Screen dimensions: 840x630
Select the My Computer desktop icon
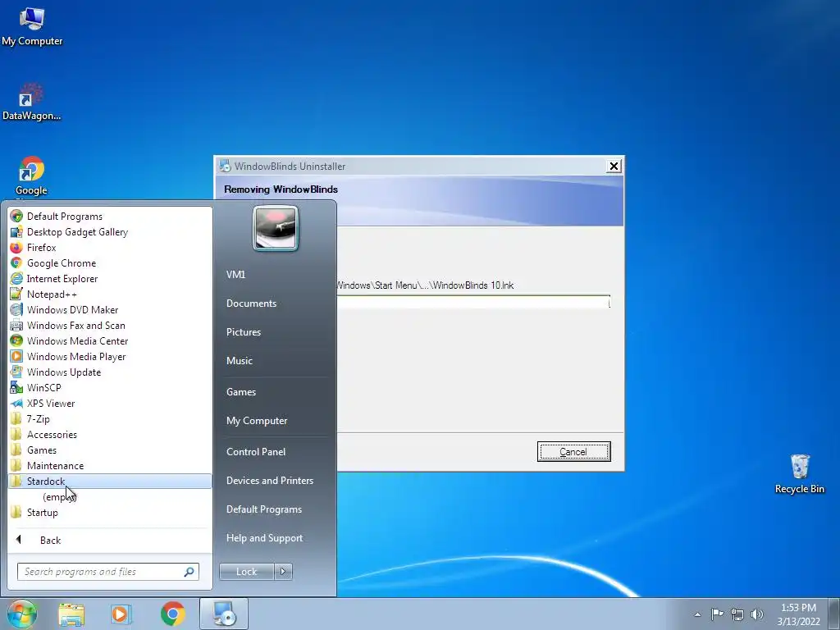32,26
